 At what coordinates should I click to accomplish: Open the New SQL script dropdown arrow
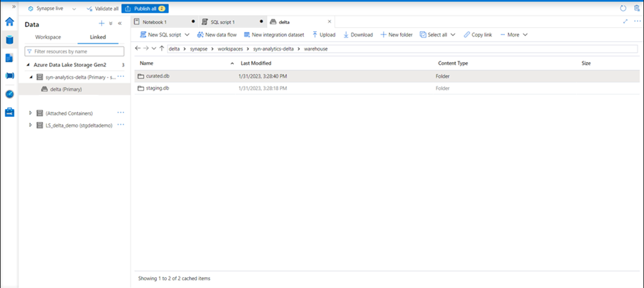pyautogui.click(x=187, y=34)
